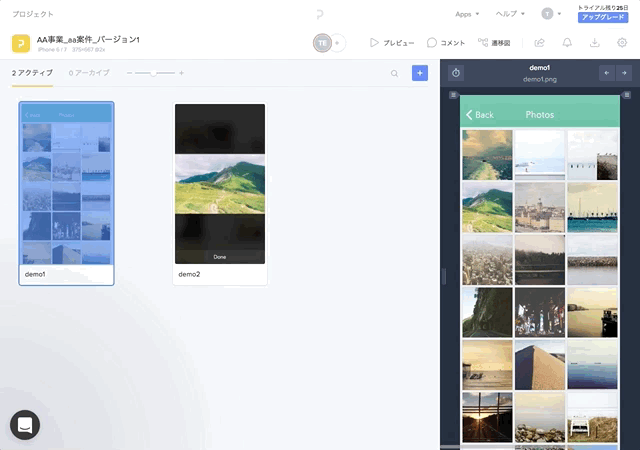The height and width of the screenshot is (450, 640).
Task: Open the yellow project logo icon
Action: click(21, 43)
